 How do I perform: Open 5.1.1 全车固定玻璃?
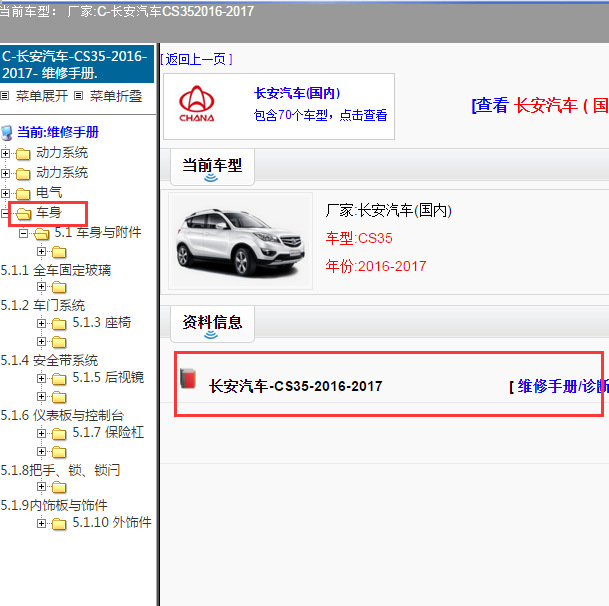[56, 270]
